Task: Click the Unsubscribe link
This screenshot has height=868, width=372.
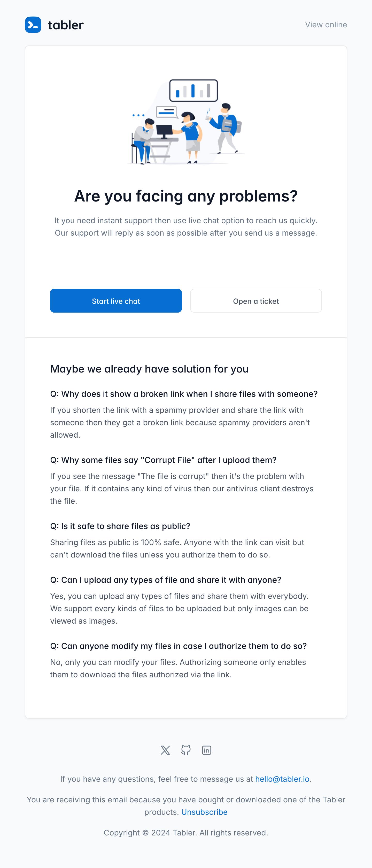Action: [204, 812]
